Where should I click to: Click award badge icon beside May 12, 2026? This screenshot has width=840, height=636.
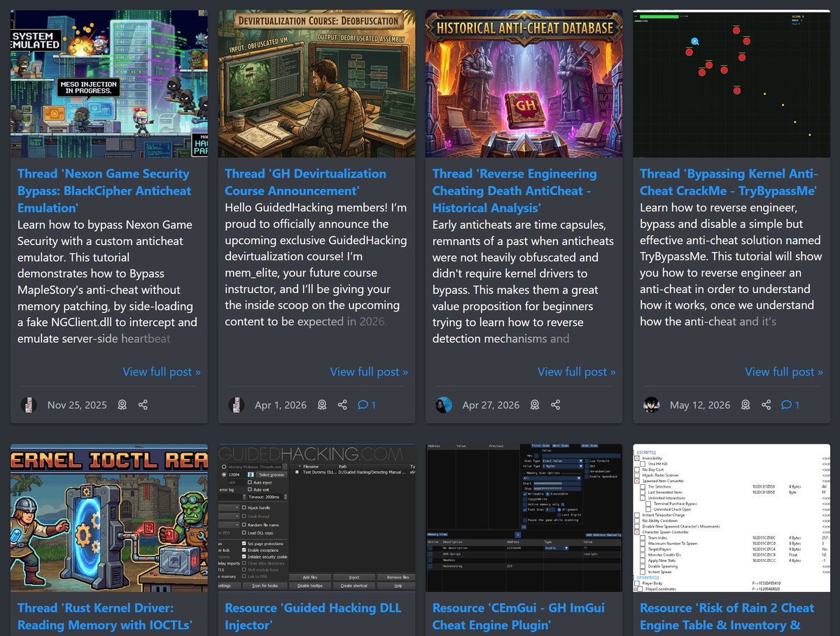coord(745,405)
